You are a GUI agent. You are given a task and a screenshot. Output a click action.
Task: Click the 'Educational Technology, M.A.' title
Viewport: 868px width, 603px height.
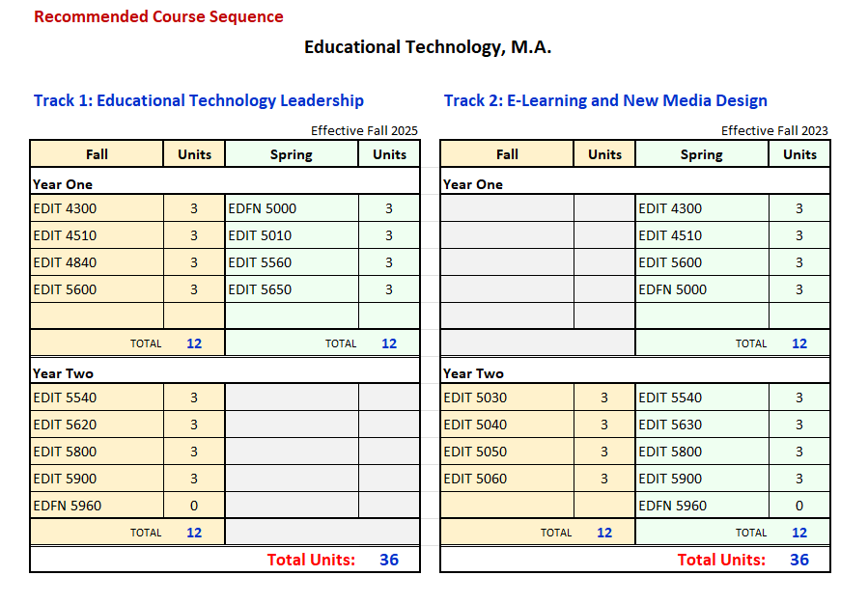point(428,47)
